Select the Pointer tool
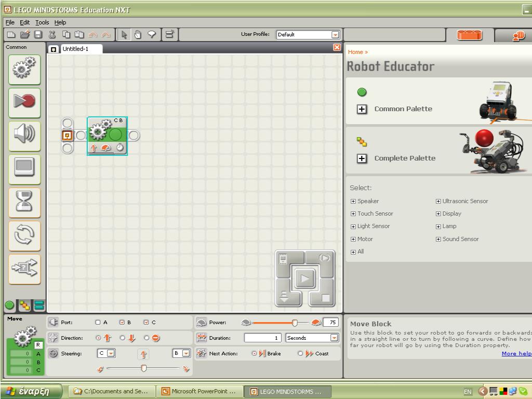532x399 pixels. (124, 35)
